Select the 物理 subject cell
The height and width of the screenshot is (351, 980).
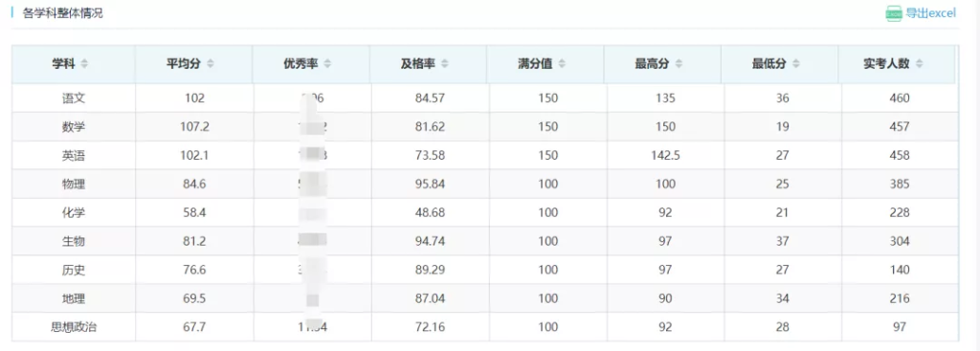[74, 185]
